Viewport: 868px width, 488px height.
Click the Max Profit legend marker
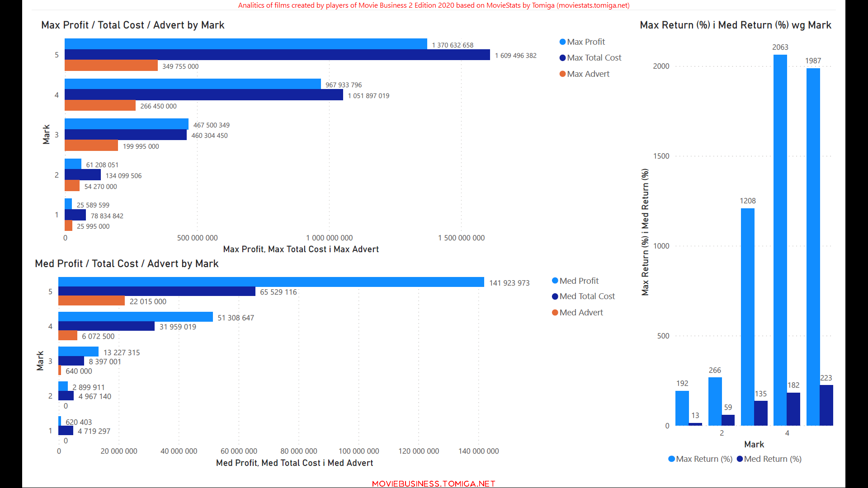[x=562, y=42]
